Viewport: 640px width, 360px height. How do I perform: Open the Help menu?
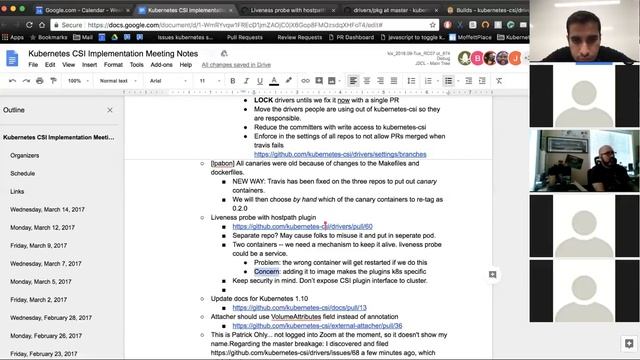pyautogui.click(x=185, y=65)
